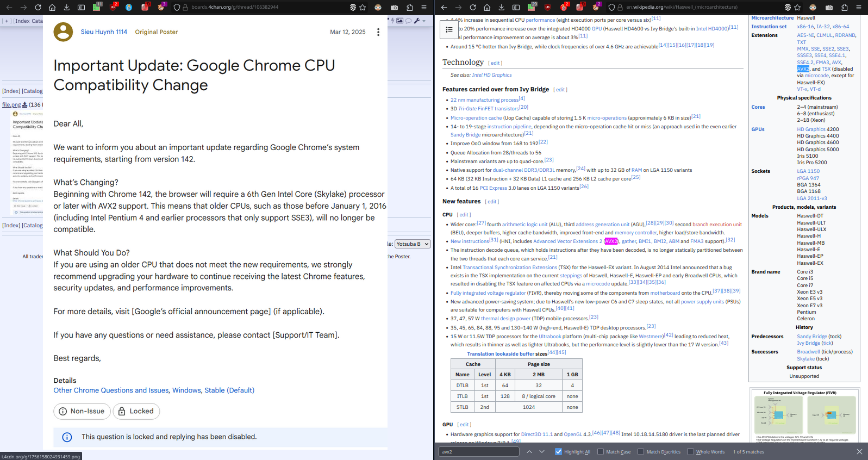Click the Non-Issue tag button

tap(82, 411)
